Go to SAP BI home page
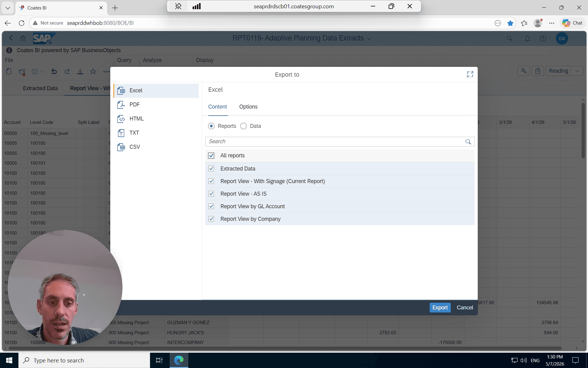Screen dimensions: 588x368 [x=23, y=38]
